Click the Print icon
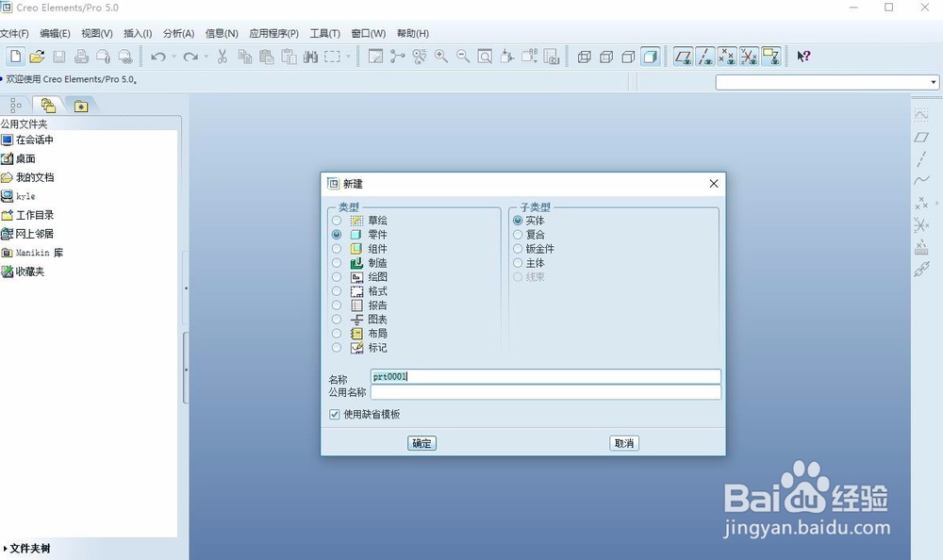The width and height of the screenshot is (943, 560). [81, 57]
